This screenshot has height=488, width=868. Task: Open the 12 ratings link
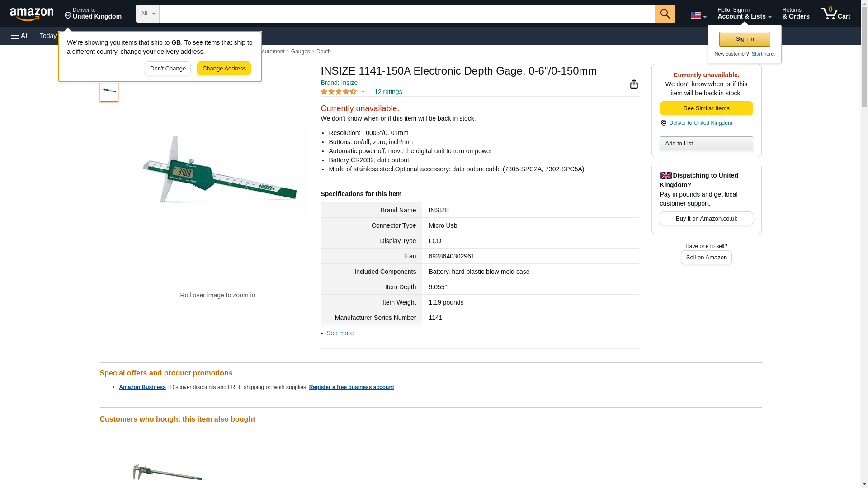[x=388, y=92]
